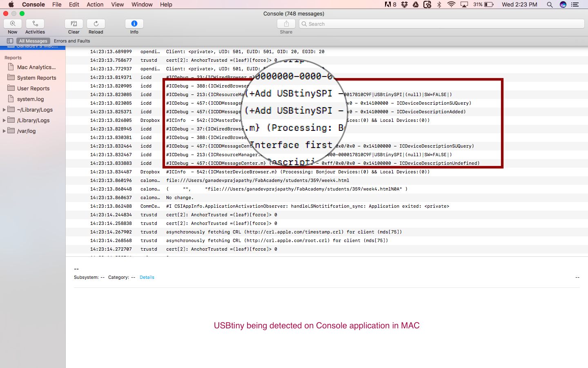The width and height of the screenshot is (588, 368).
Task: Switch to the Errors and Faults filter
Action: coord(72,41)
